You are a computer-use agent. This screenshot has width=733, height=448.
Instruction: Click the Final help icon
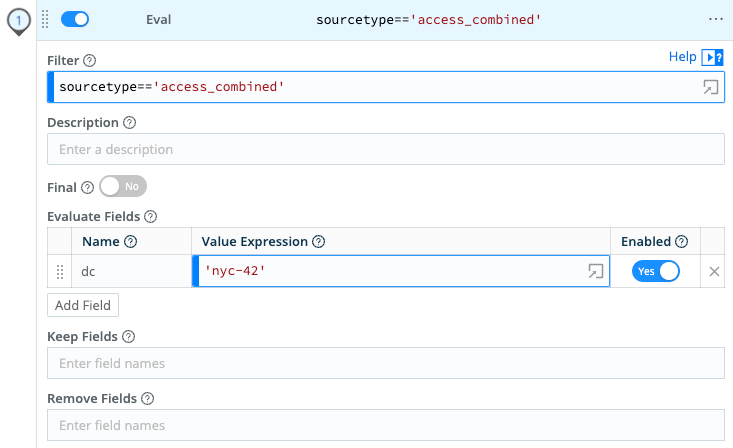87,187
